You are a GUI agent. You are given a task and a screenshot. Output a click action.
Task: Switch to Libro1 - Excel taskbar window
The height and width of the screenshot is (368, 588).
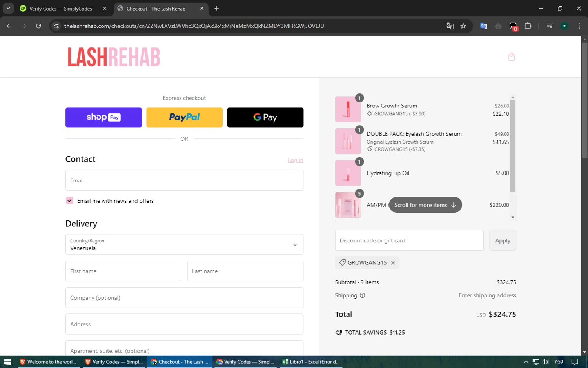[x=311, y=362]
